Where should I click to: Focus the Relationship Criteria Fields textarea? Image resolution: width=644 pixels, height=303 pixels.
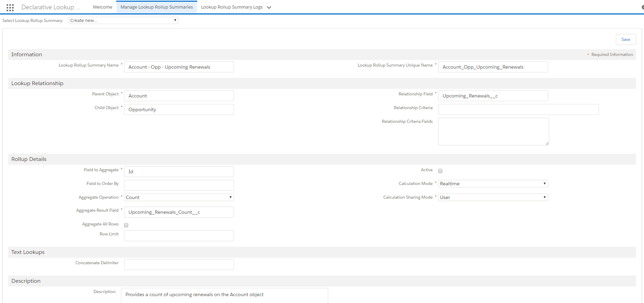493,131
